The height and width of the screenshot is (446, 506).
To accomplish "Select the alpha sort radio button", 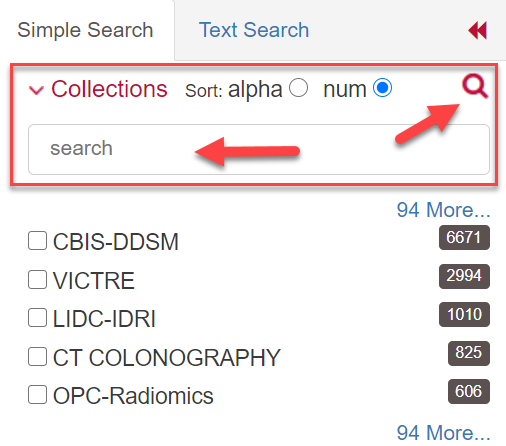I will (x=298, y=88).
